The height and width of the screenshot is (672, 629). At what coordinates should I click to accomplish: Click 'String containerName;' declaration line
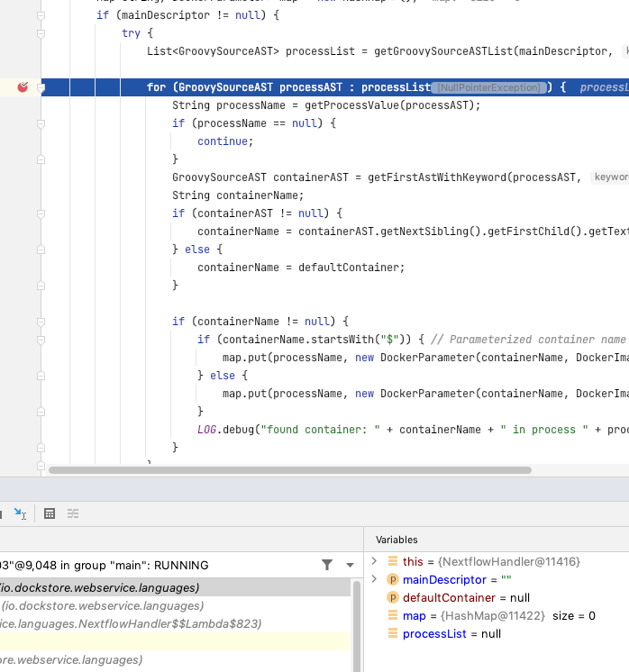coord(238,195)
